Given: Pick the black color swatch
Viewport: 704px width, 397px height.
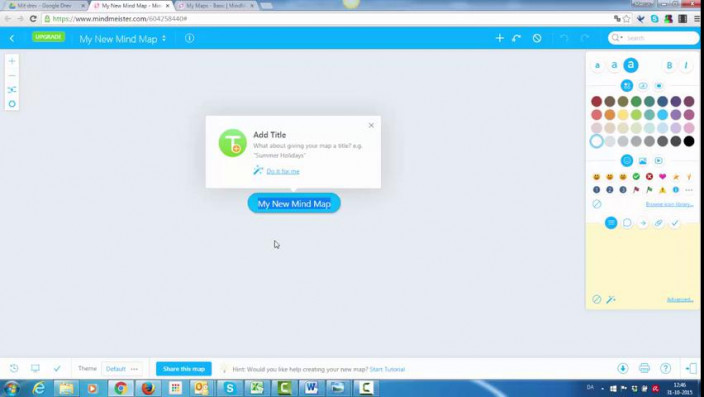Looking at the screenshot, I should 689,141.
